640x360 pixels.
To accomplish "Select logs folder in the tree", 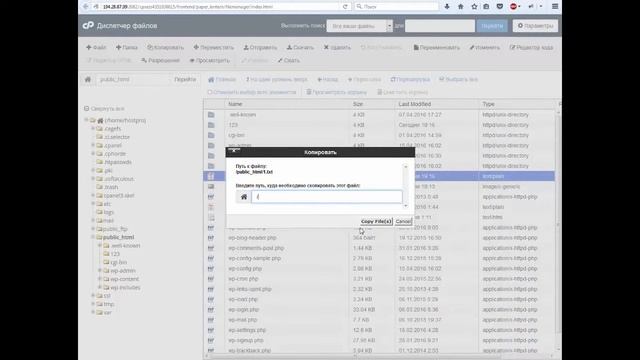I will pos(109,212).
